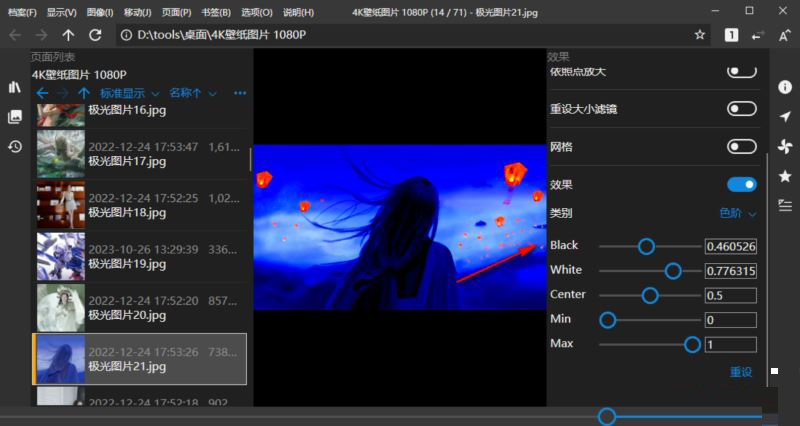This screenshot has height=426, width=800.
Task: Toggle the 依照点放大 switch
Action: [742, 71]
